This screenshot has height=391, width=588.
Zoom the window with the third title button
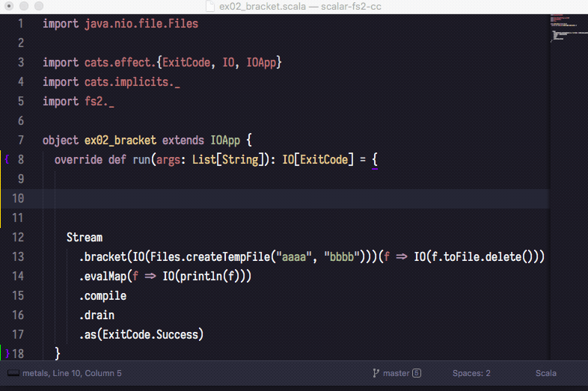[39, 6]
